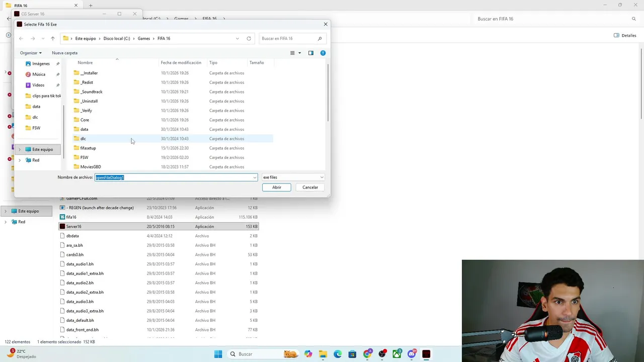
Task: Go up one folder level in dialog
Action: 52,38
